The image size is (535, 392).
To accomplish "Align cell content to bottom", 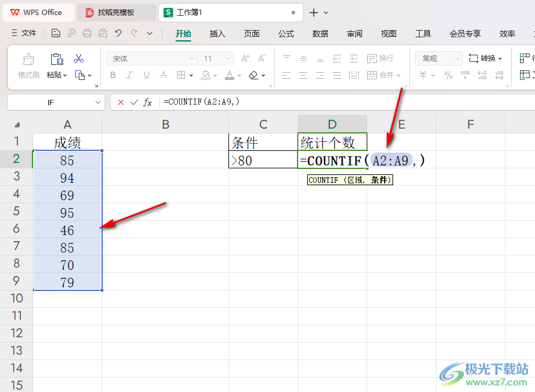I will pyautogui.click(x=320, y=58).
